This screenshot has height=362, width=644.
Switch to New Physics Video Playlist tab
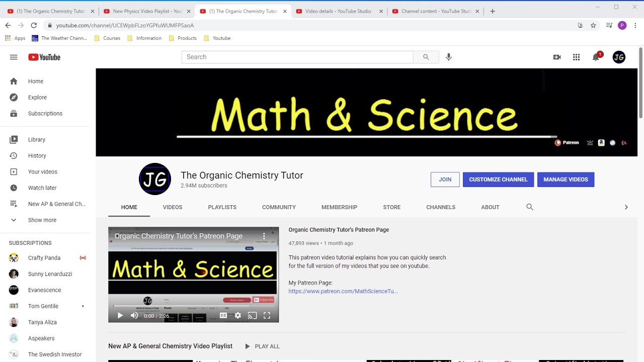coord(147,11)
